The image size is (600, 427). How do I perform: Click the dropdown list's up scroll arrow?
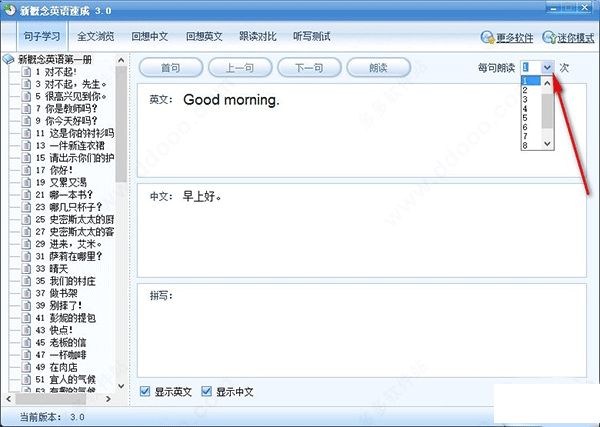(x=548, y=83)
